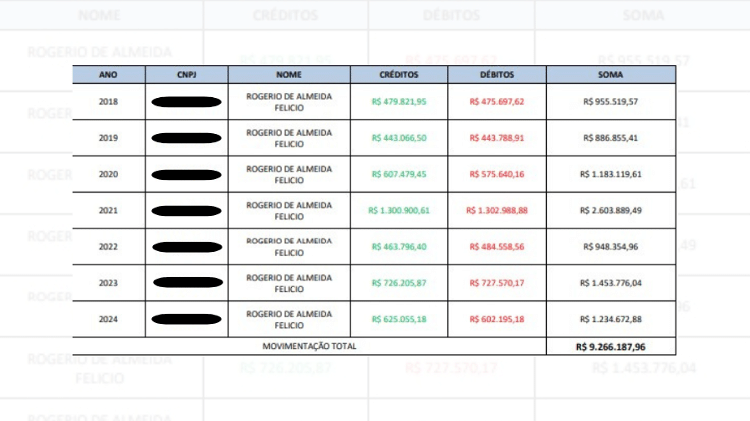Select sum value R$ 2.603.889,49
The width and height of the screenshot is (750, 421).
[611, 210]
